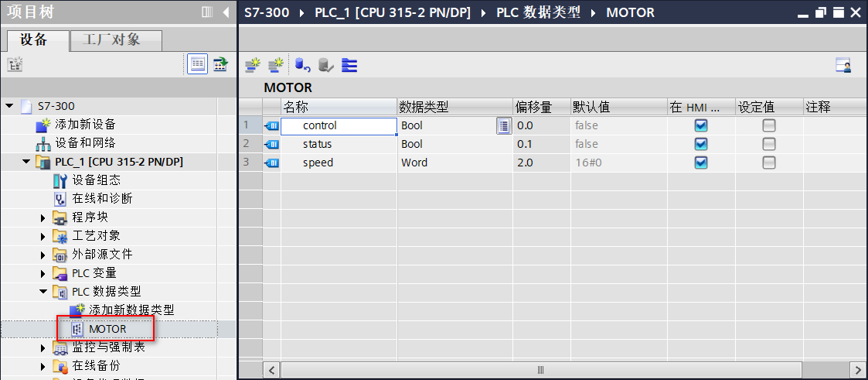868x380 pixels.
Task: Expand the 程序块 folder
Action: (44, 217)
